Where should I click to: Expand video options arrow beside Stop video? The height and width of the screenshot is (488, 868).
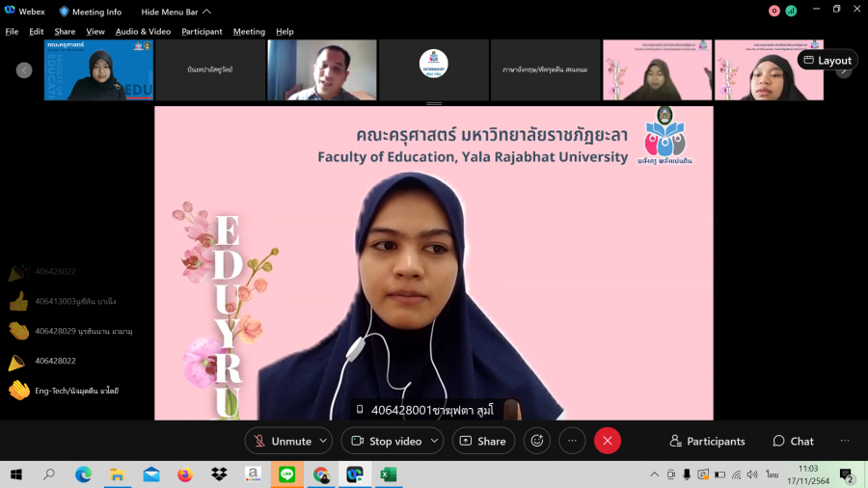click(434, 441)
